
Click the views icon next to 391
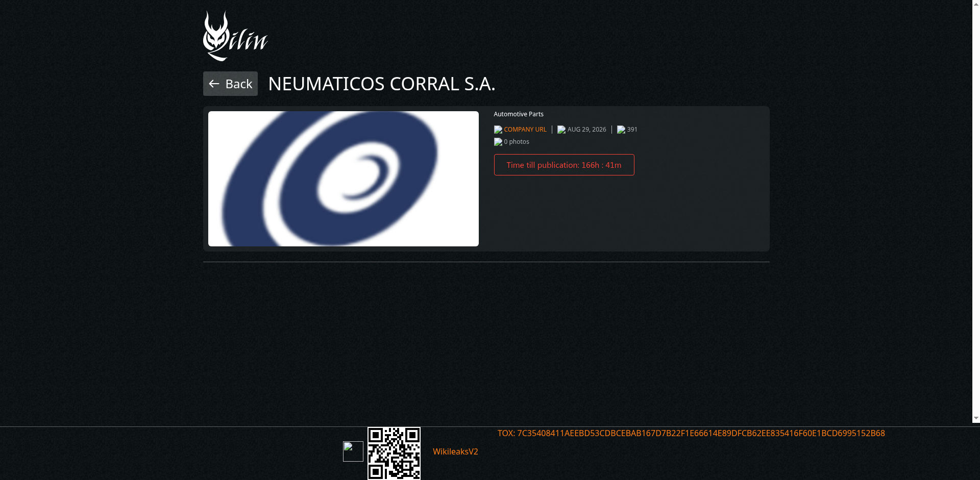point(621,130)
